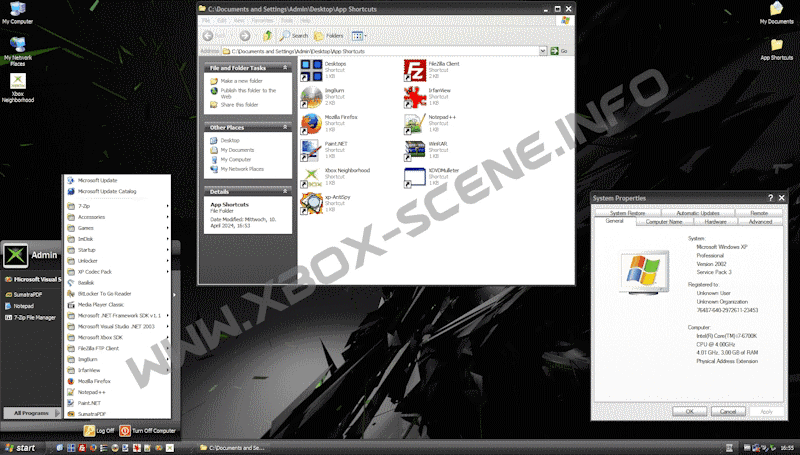Expand Microsoft Visual Studio .NET 2003 submenu

117,326
